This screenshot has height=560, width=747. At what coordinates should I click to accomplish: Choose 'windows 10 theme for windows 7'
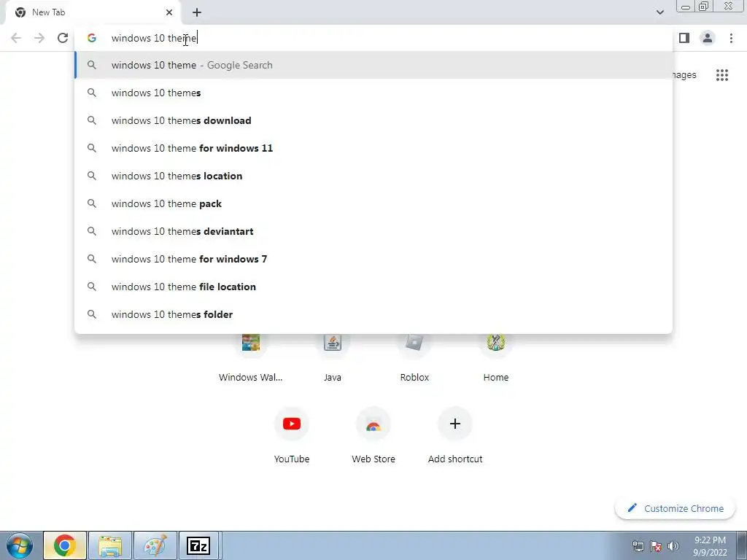373,259
